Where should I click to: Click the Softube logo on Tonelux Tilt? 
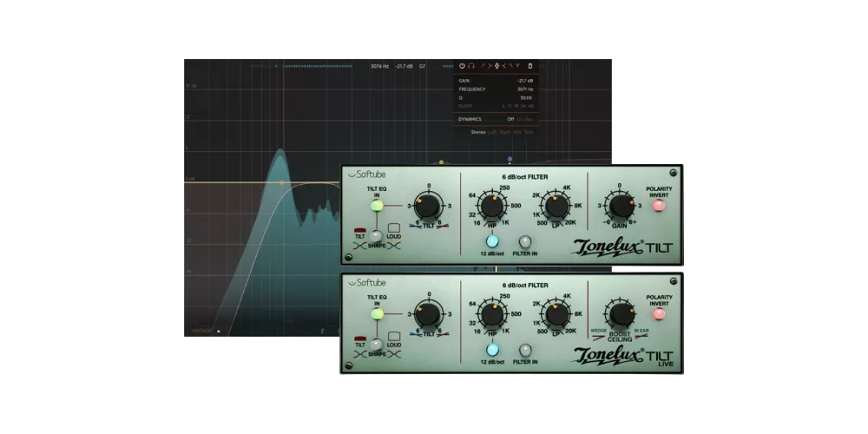(366, 174)
